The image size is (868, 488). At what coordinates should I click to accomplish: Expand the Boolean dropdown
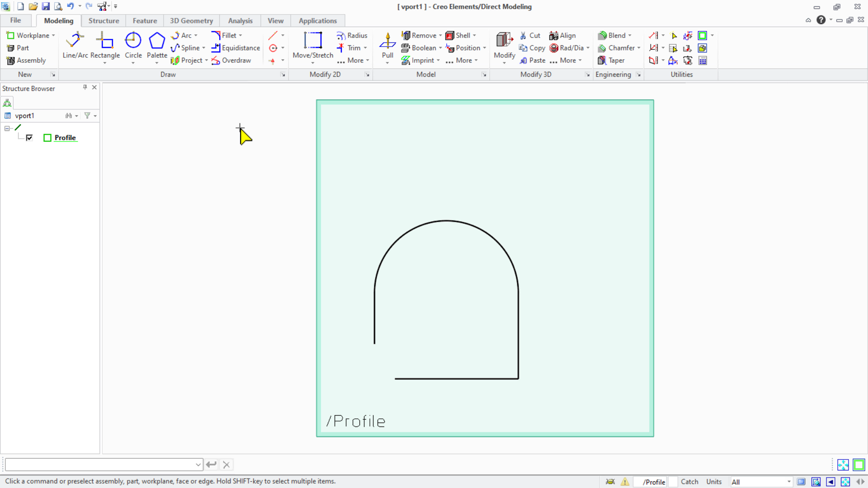[440, 48]
